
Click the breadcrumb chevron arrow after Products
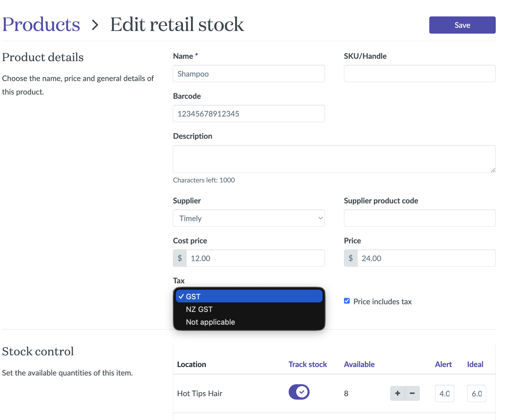point(95,25)
